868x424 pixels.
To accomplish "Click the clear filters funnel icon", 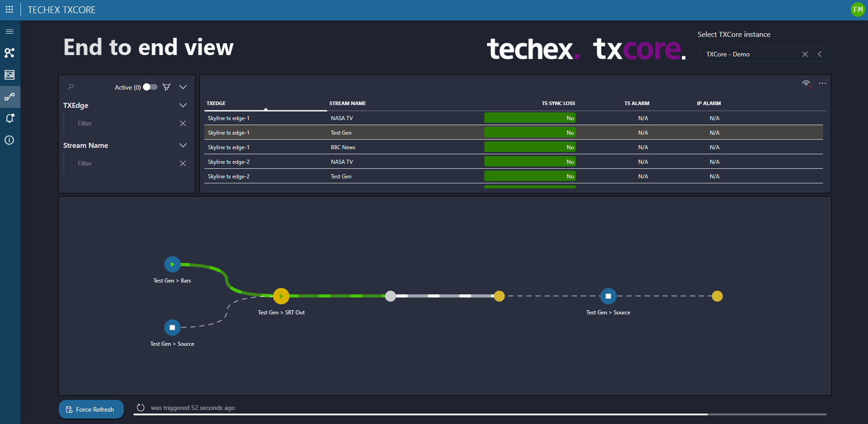I will tap(167, 87).
